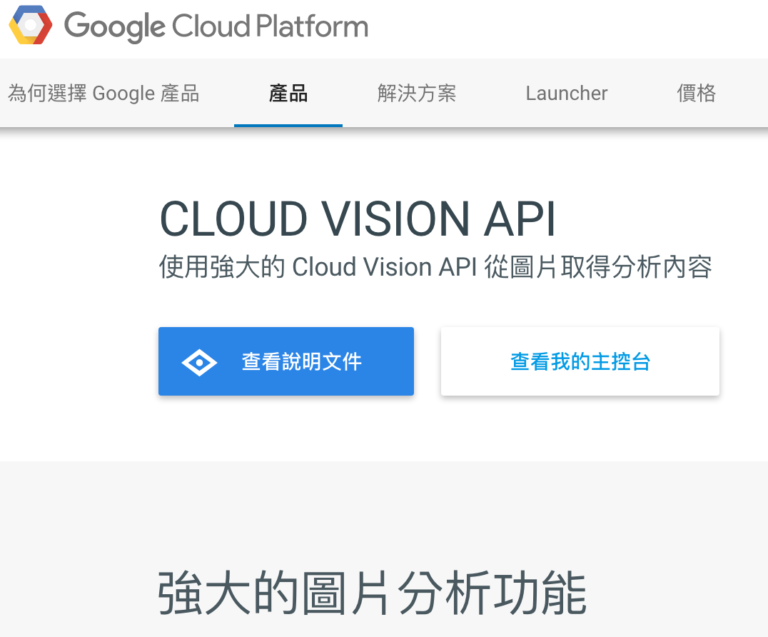The height and width of the screenshot is (637, 768).
Task: Open the 為何選擇 Google 產品 tab
Action: click(103, 93)
